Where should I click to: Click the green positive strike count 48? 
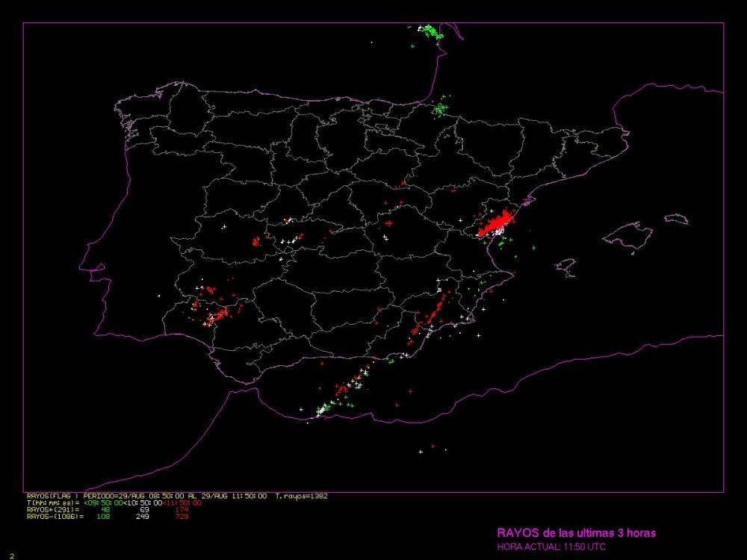(x=105, y=509)
